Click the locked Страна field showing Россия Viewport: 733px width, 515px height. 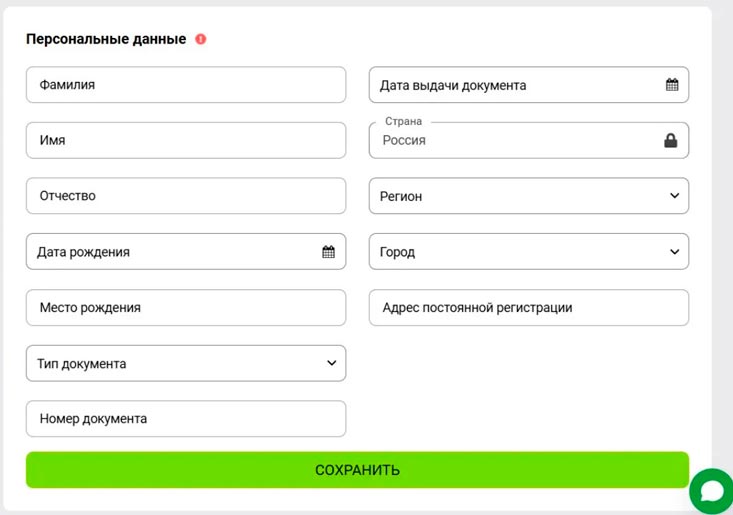click(510, 141)
